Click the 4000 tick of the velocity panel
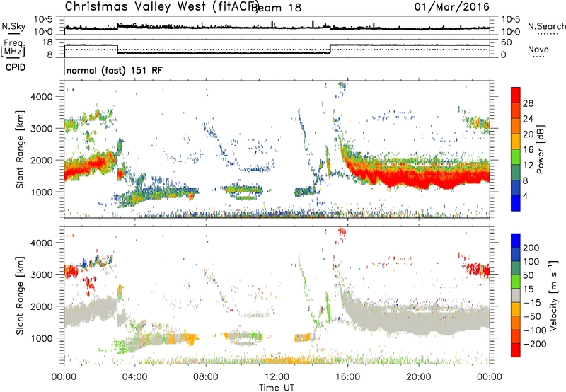Image resolution: width=566 pixels, height=392 pixels. coord(41,243)
